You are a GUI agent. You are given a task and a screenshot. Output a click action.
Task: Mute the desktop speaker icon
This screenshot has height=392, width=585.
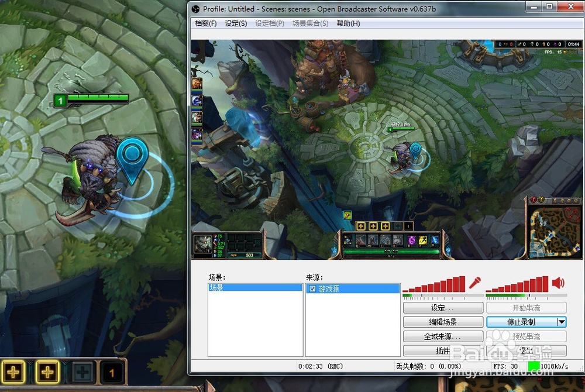click(x=558, y=283)
